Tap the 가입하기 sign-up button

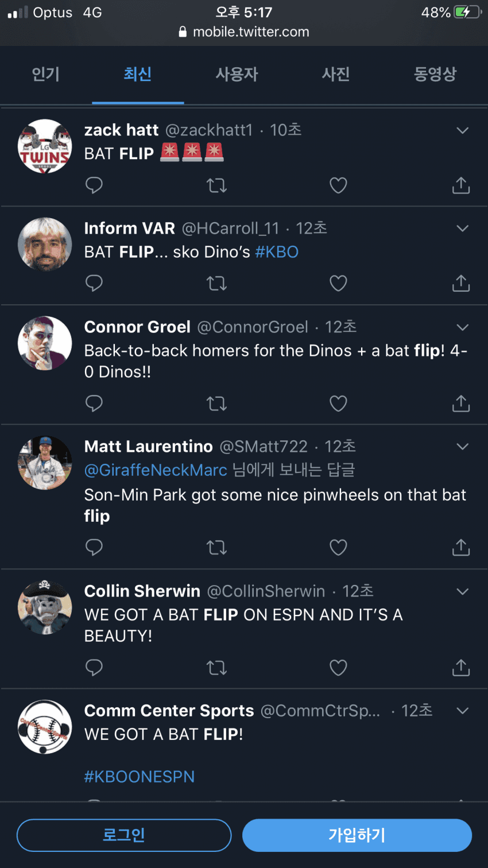tap(357, 835)
